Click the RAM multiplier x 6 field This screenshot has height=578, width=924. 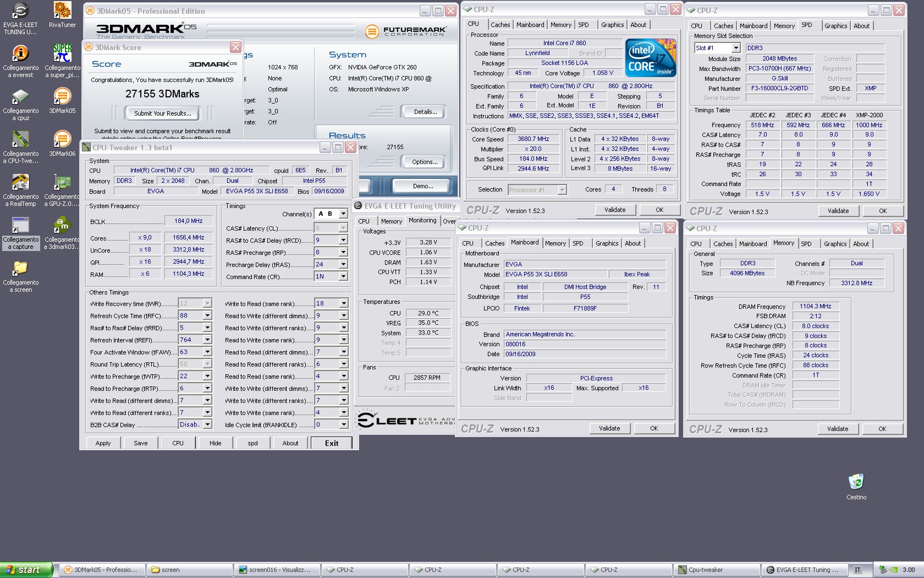[x=145, y=274]
